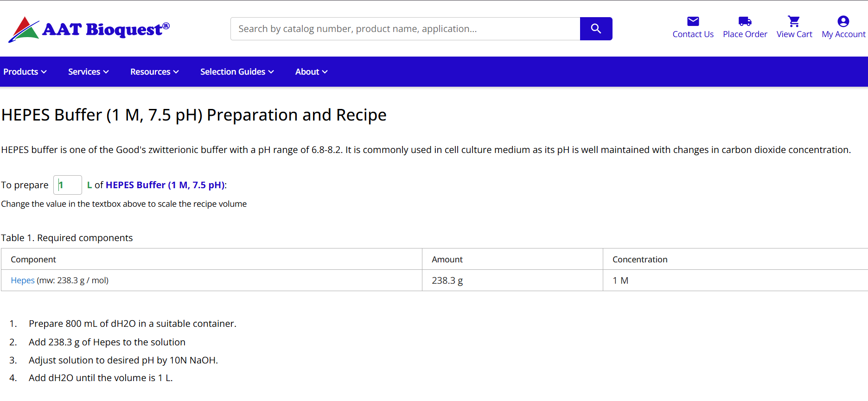The height and width of the screenshot is (401, 868).
Task: Click the 'HEPES buffer is one of' description
Action: (x=426, y=150)
